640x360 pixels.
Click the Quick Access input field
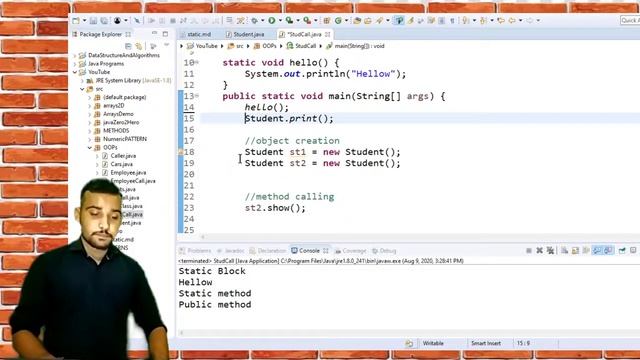(x=629, y=20)
